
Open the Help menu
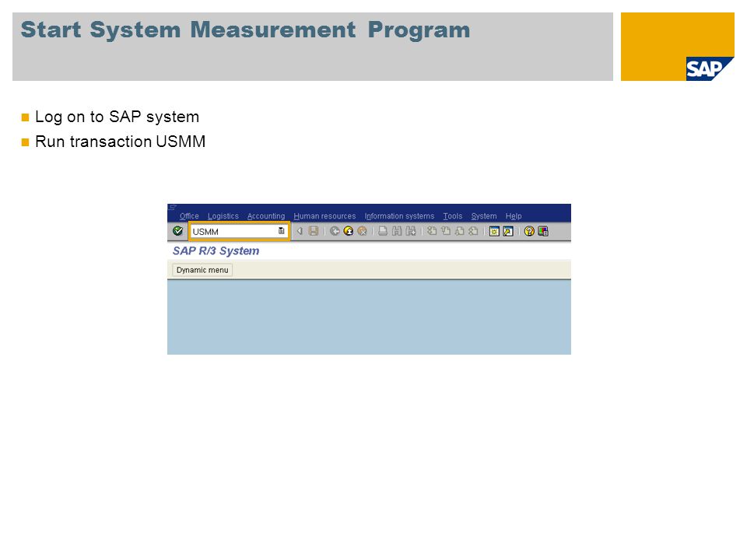[514, 216]
